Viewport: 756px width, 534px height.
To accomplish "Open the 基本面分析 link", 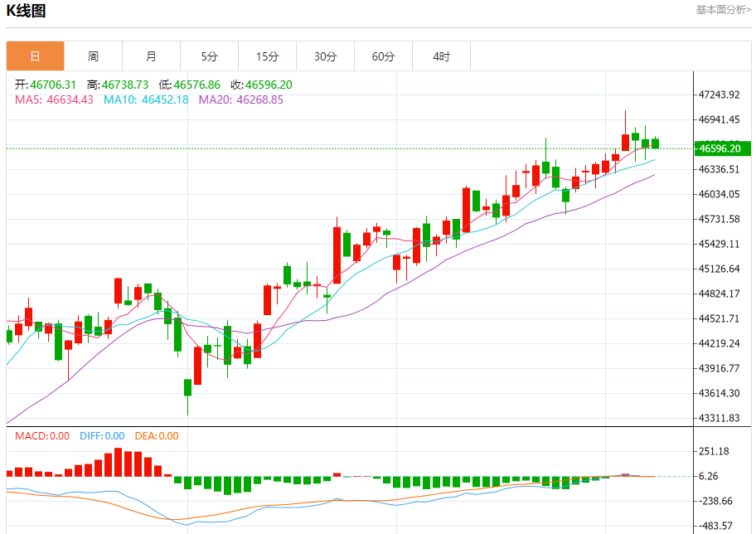I will 722,10.
